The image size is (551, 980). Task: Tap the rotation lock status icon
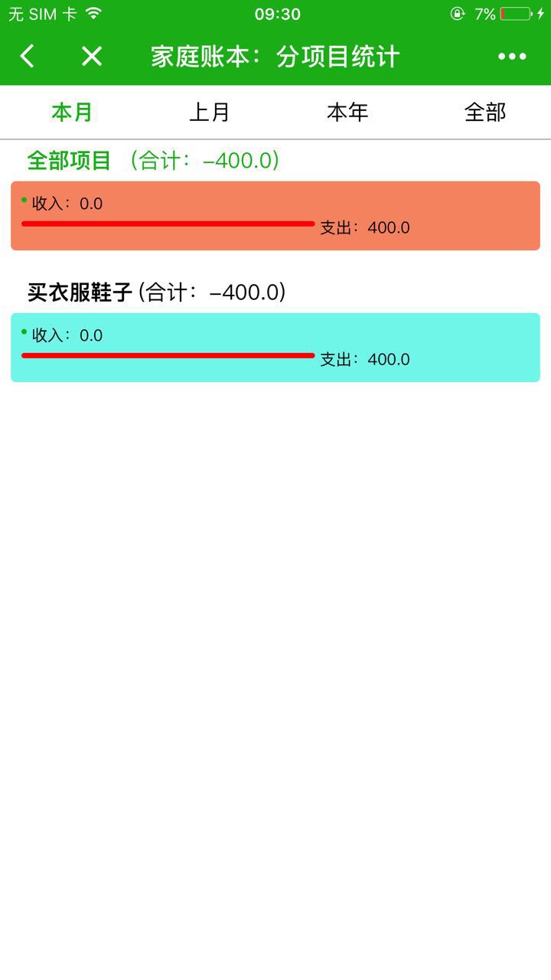458,14
